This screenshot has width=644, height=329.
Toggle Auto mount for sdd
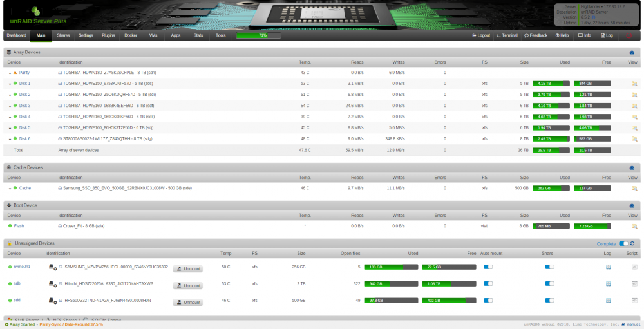[488, 301]
